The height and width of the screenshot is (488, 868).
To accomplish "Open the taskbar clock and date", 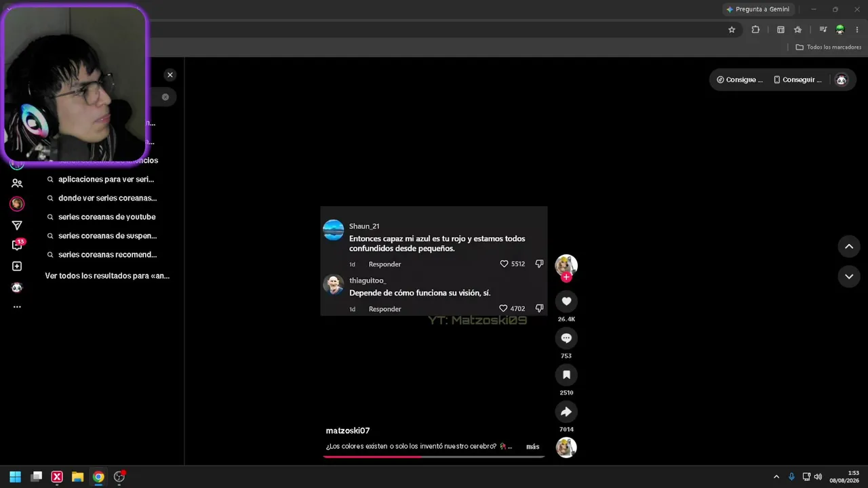I will 844,476.
